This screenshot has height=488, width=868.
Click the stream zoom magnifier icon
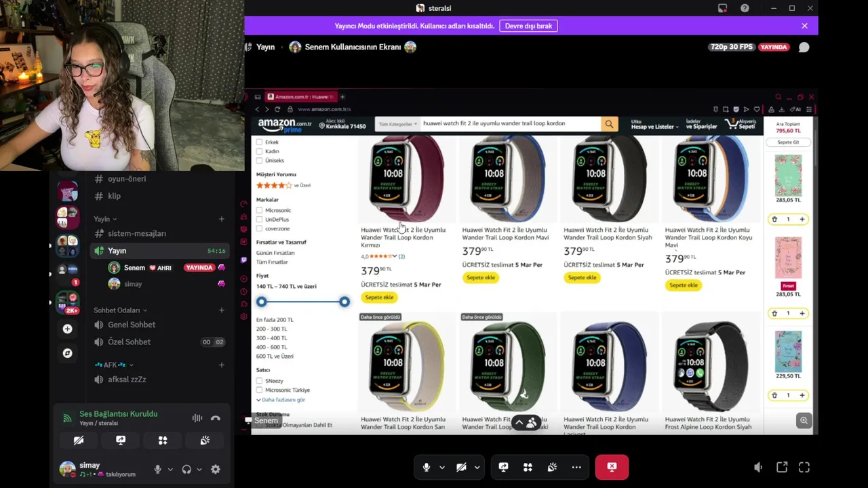point(804,420)
